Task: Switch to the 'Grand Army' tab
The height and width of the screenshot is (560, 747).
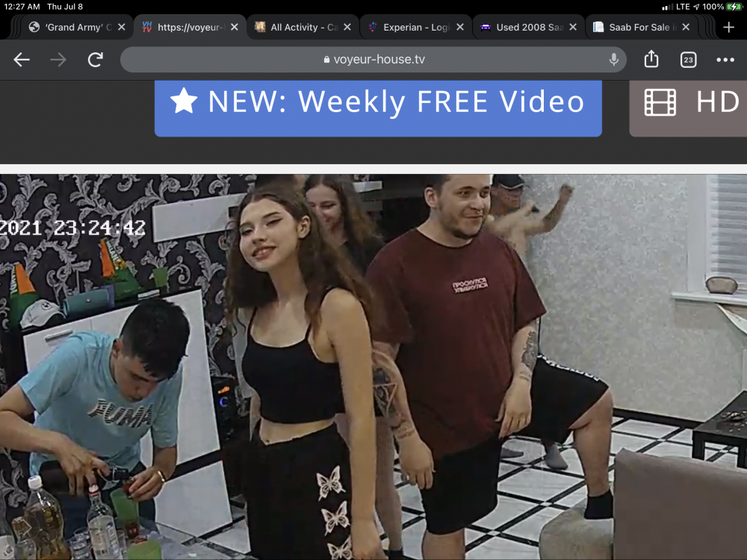Action: pyautogui.click(x=71, y=27)
